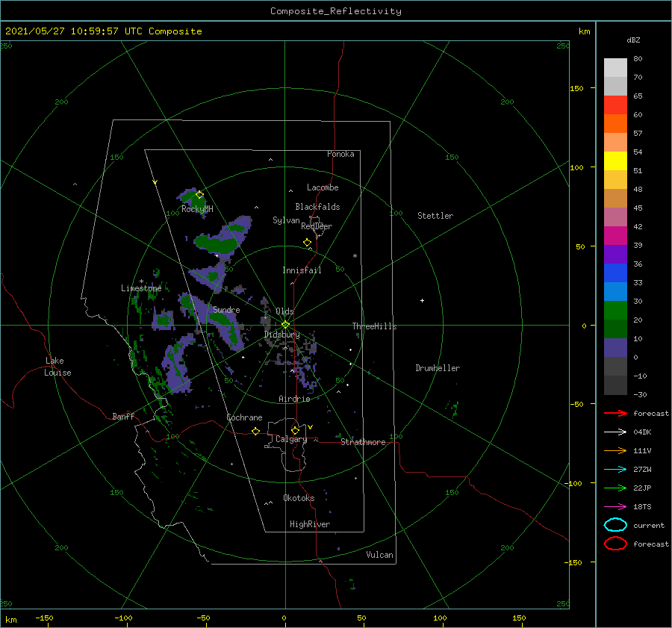This screenshot has width=672, height=628.
Task: Click the Stettler label
Action: click(435, 216)
